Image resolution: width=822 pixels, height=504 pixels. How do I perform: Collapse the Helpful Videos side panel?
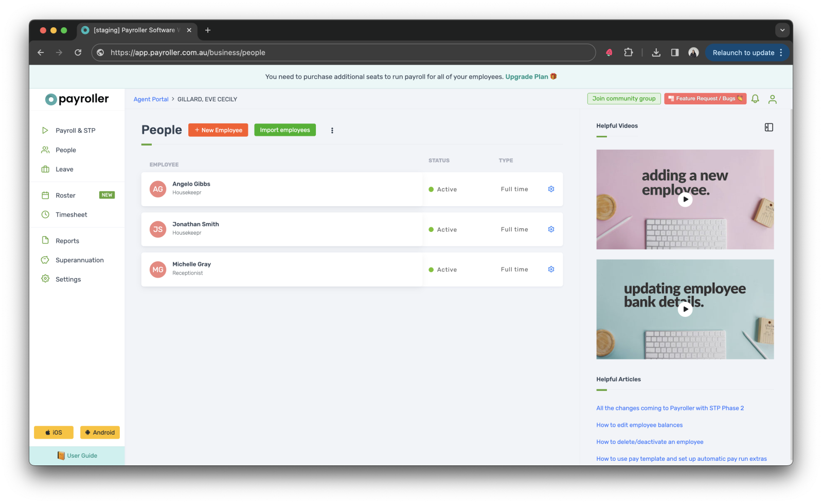[769, 127]
